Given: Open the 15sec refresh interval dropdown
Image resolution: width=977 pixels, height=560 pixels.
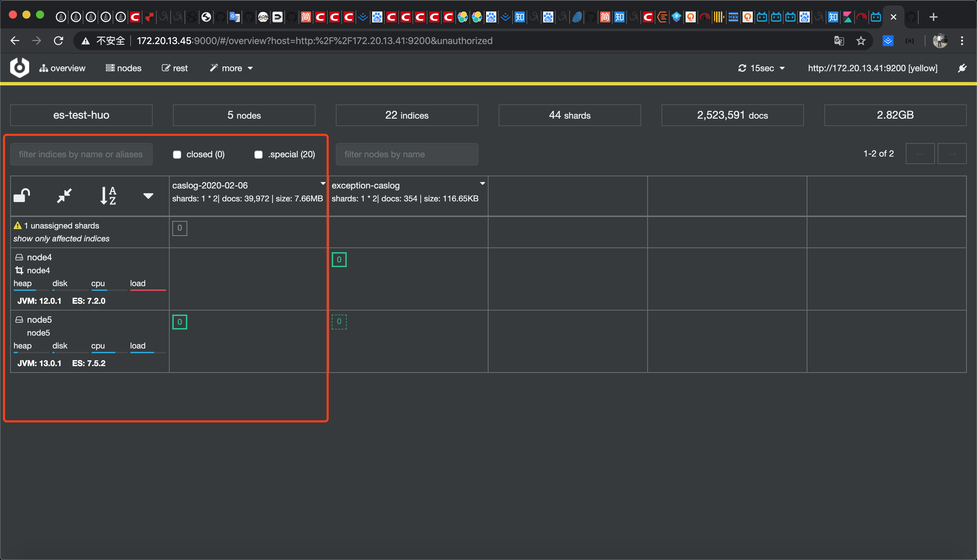Looking at the screenshot, I should tap(762, 68).
